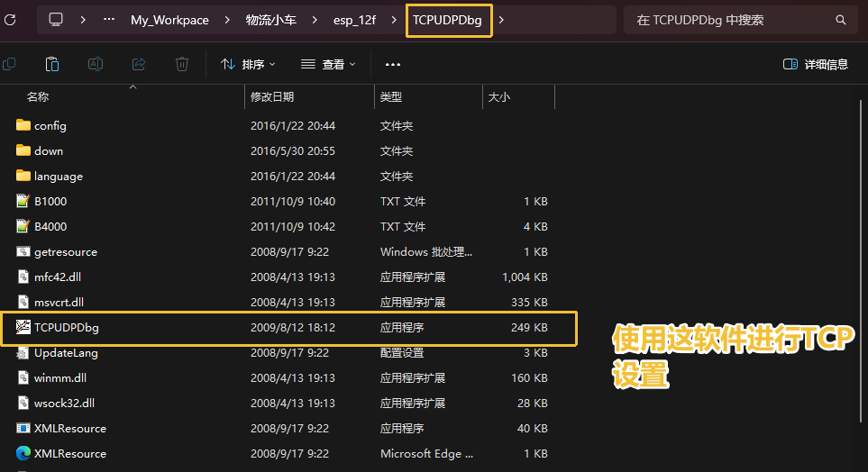868x472 pixels.
Task: Click the Share icon in toolbar
Action: point(139,64)
